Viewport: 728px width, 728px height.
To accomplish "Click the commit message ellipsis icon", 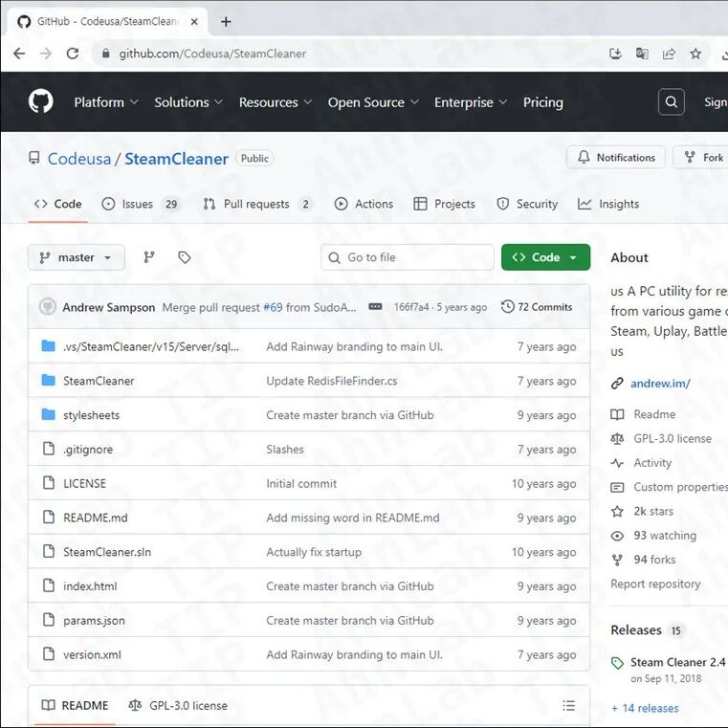I will 375,307.
